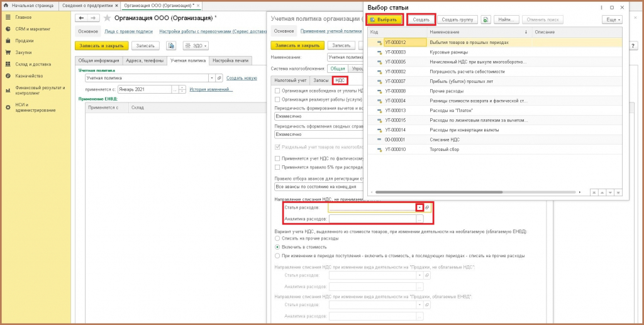Click the green refresh icon in Выбор статьи
Viewport: 644px width, 325px height.
486,19
